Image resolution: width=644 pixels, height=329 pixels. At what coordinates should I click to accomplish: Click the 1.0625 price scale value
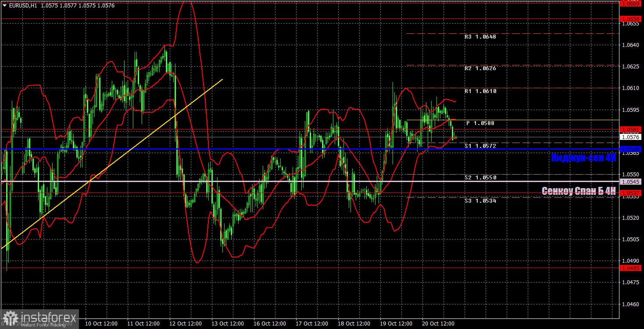point(631,67)
